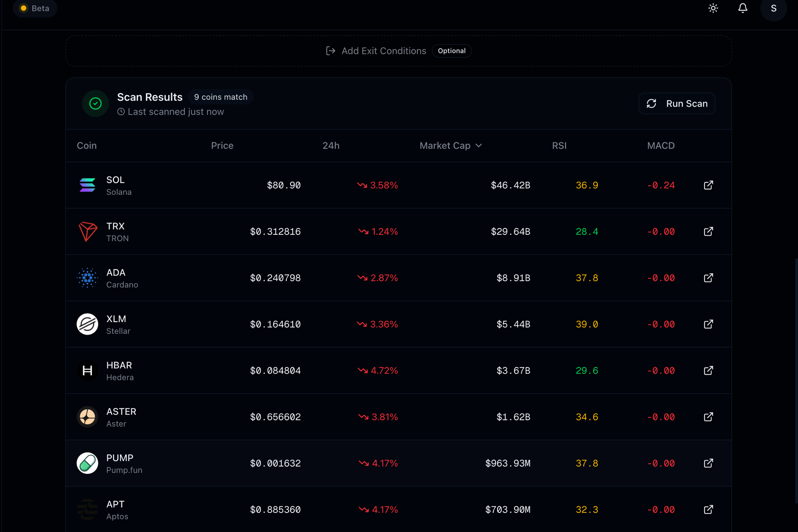Open the external chart link for HBAR
The image size is (798, 532).
coord(708,370)
